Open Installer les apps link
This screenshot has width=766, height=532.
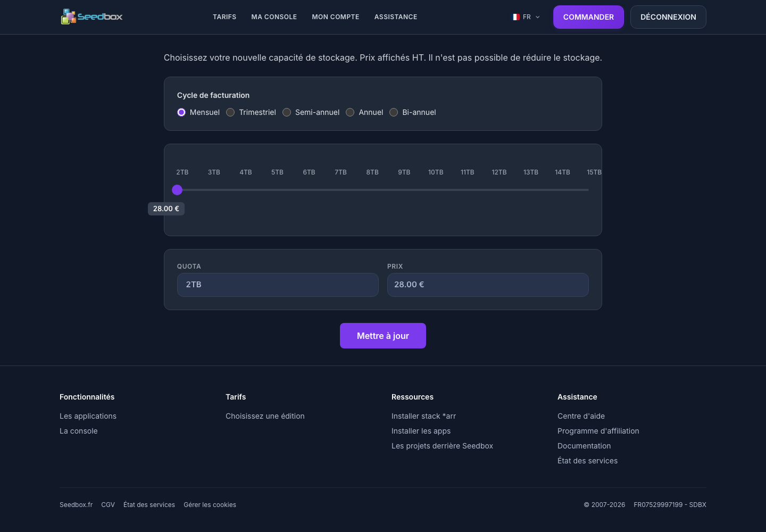coord(421,431)
